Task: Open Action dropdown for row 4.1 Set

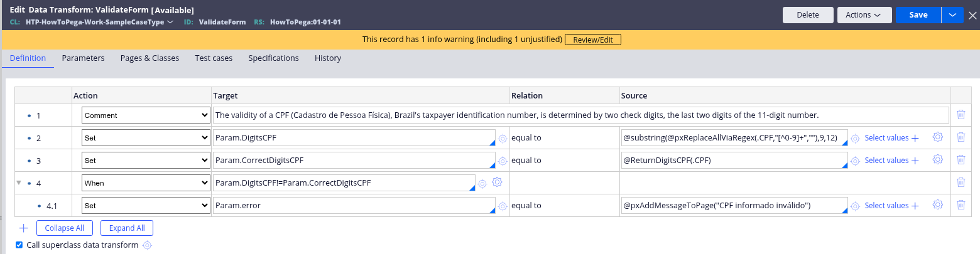Action: 146,206
